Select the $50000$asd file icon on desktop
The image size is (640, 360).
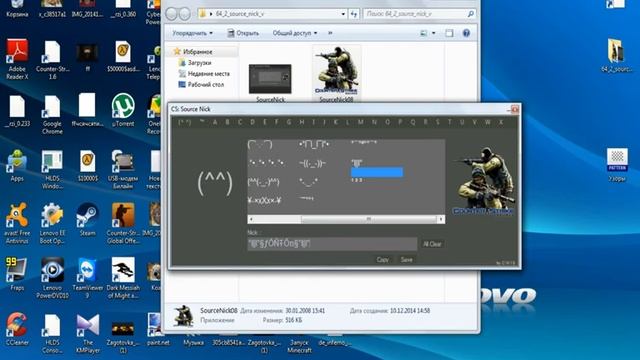coord(123,56)
